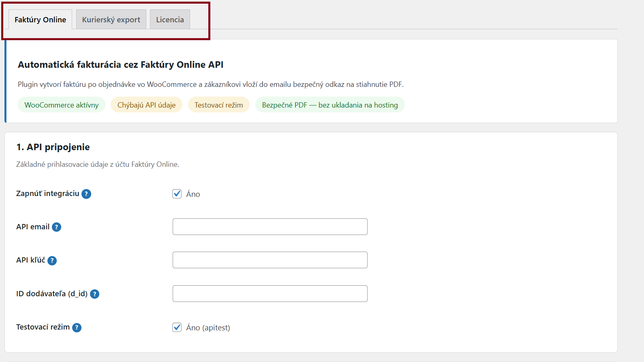Click the Zapnúť integráciu label
The height and width of the screenshot is (362, 644).
48,194
